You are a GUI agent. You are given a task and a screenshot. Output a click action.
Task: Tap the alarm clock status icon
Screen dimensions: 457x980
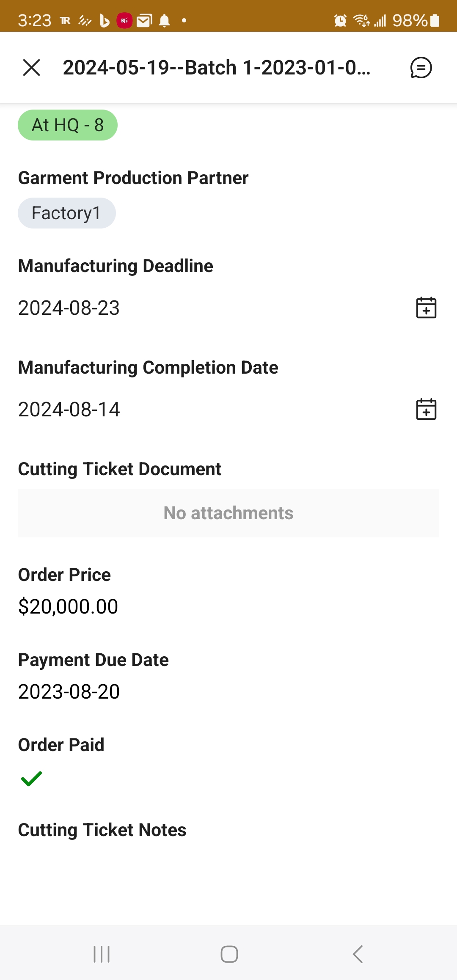[x=340, y=20]
